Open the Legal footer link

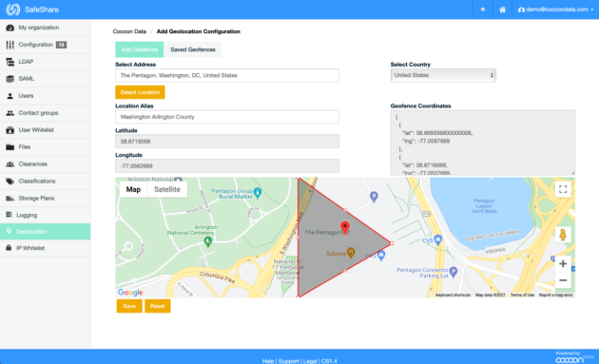(310, 361)
